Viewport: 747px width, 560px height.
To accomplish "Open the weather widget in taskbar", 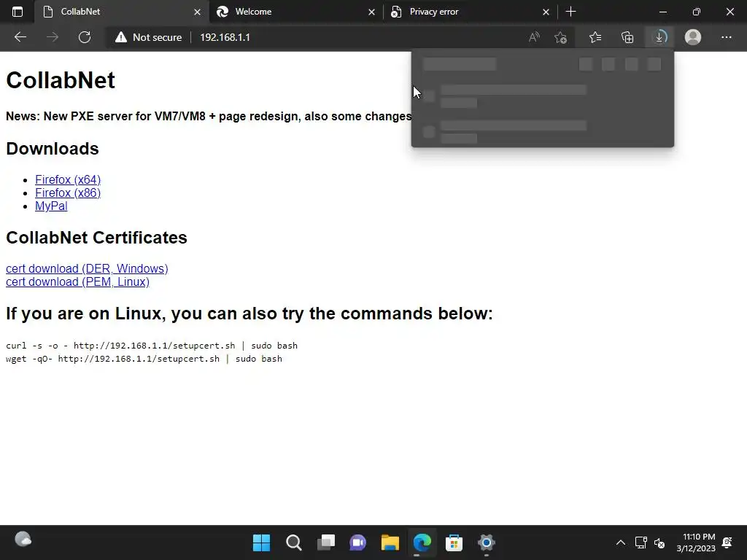I will [23, 540].
